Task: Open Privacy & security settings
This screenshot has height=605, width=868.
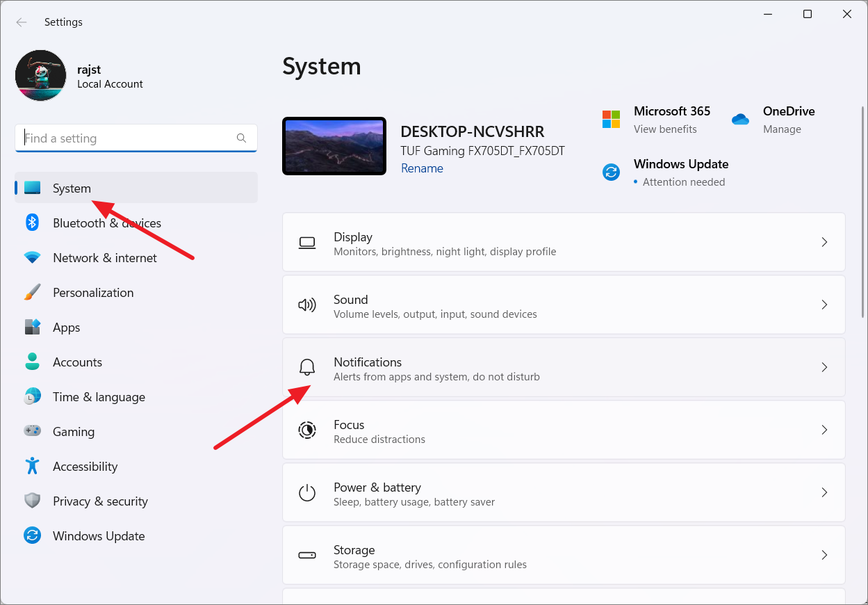Action: click(136, 501)
